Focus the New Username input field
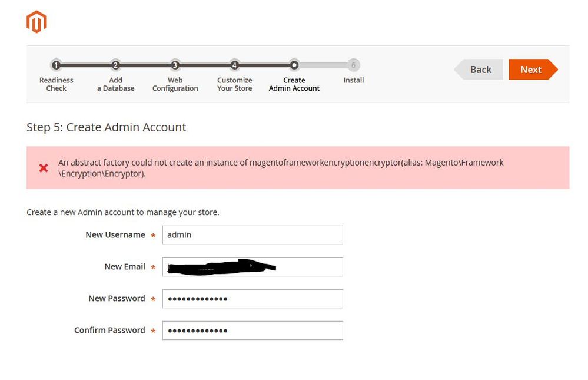Viewport: 588px width, 380px height. pos(252,235)
